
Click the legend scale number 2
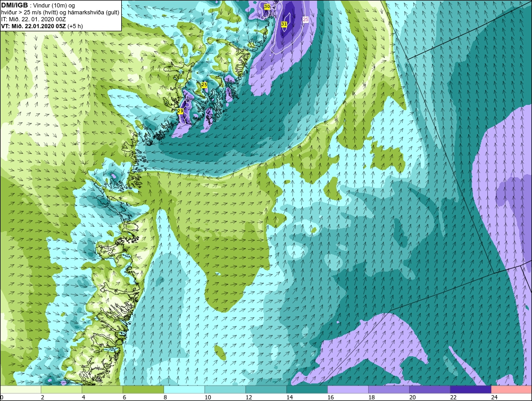click(x=43, y=397)
